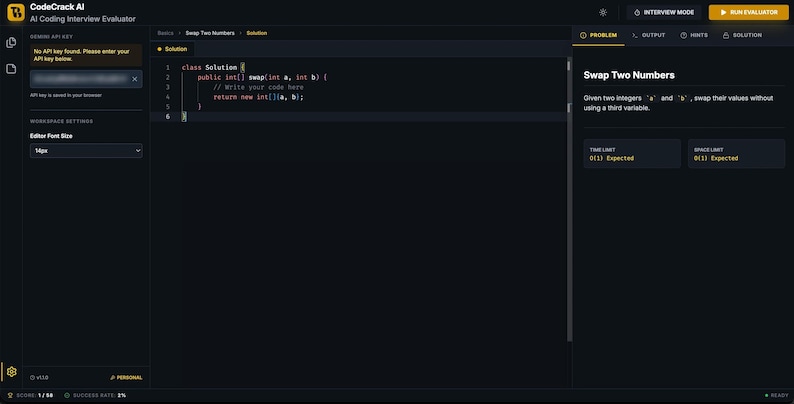The image size is (794, 404).
Task: Click the Space Limit O(1) Expected card
Action: [736, 153]
